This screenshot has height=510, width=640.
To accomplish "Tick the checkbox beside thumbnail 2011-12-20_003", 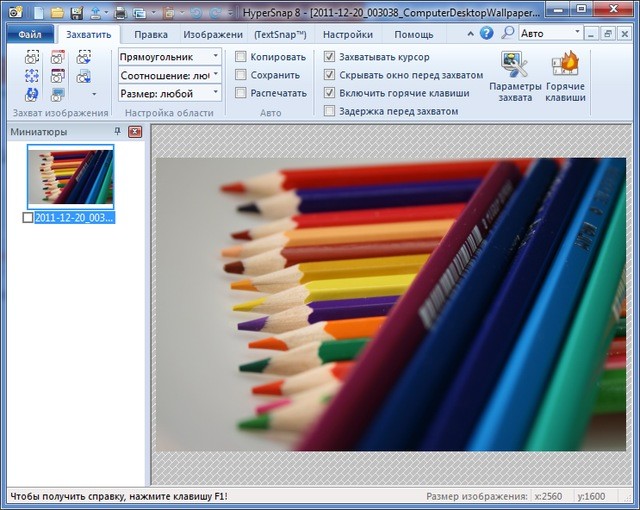I will coord(27,217).
